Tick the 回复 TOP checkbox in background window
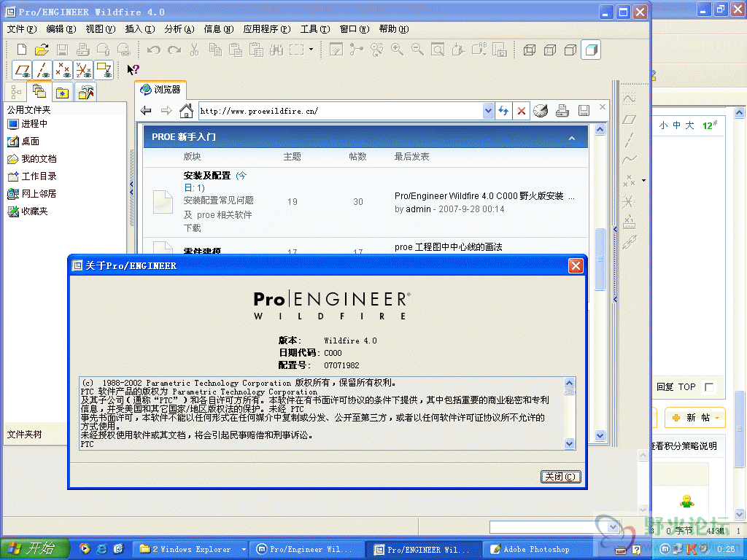This screenshot has height=560, width=747. (x=709, y=386)
